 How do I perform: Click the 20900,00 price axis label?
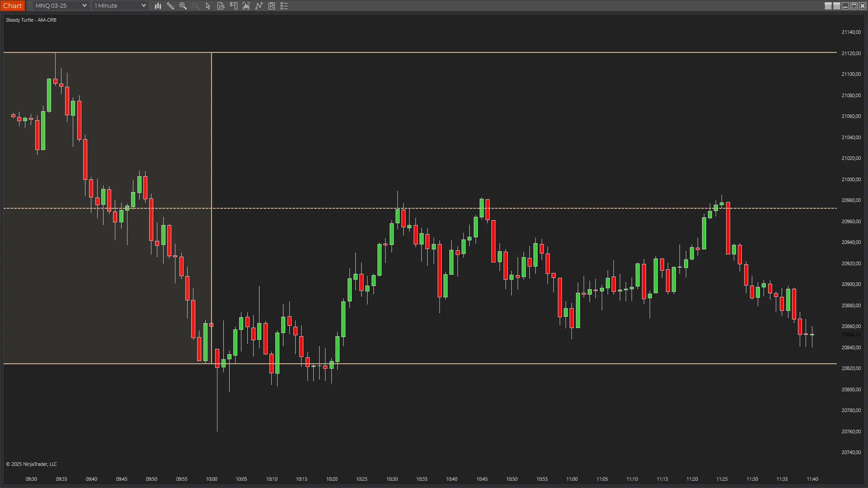pos(851,284)
